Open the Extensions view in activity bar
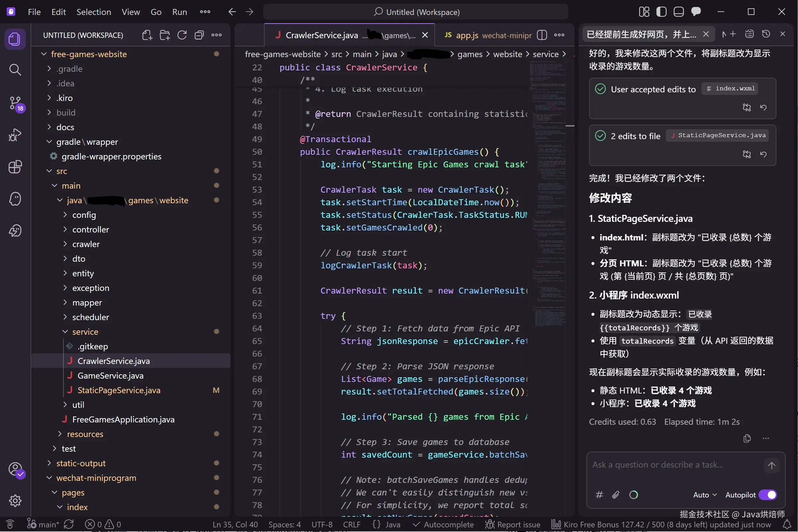798x532 pixels. point(15,167)
